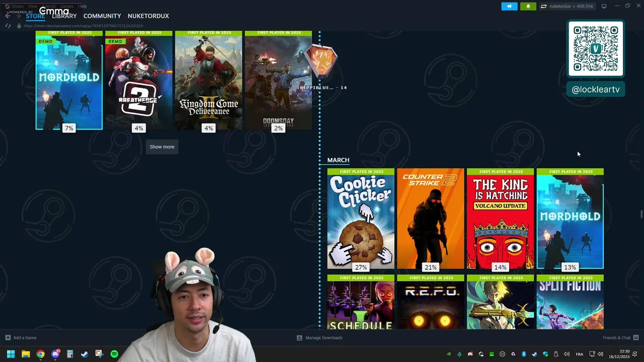Screen dimensions: 644x362
Task: Click the 27% playtime label
Action: (x=361, y=267)
